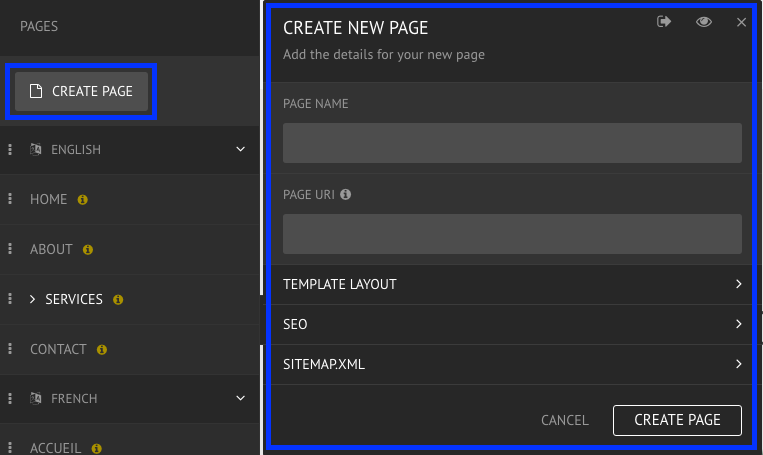Click the info icon beside Page URI

coord(345,195)
